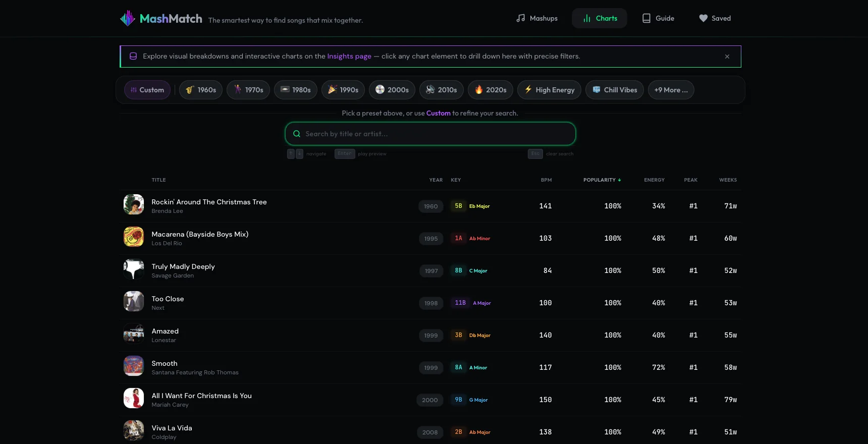Open song Amazed

pos(165,331)
